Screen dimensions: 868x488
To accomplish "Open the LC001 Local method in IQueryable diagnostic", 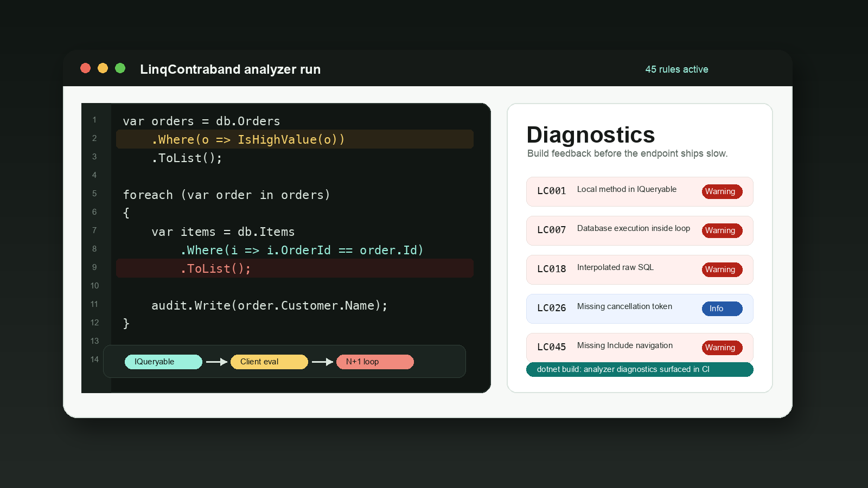I will tap(640, 191).
